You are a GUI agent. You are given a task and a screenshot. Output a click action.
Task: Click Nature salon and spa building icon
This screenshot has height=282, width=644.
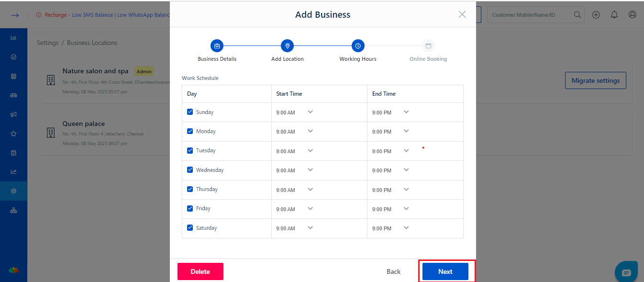click(x=50, y=80)
